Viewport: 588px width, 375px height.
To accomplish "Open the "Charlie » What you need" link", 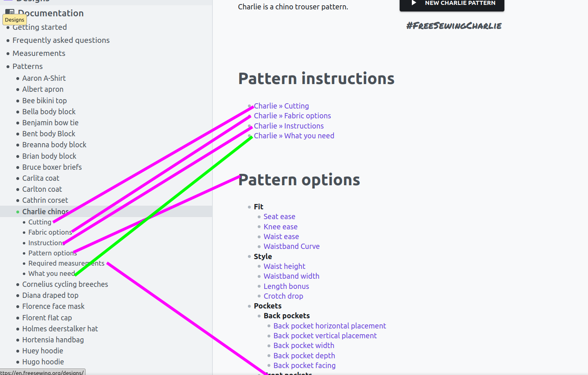I will pyautogui.click(x=294, y=135).
